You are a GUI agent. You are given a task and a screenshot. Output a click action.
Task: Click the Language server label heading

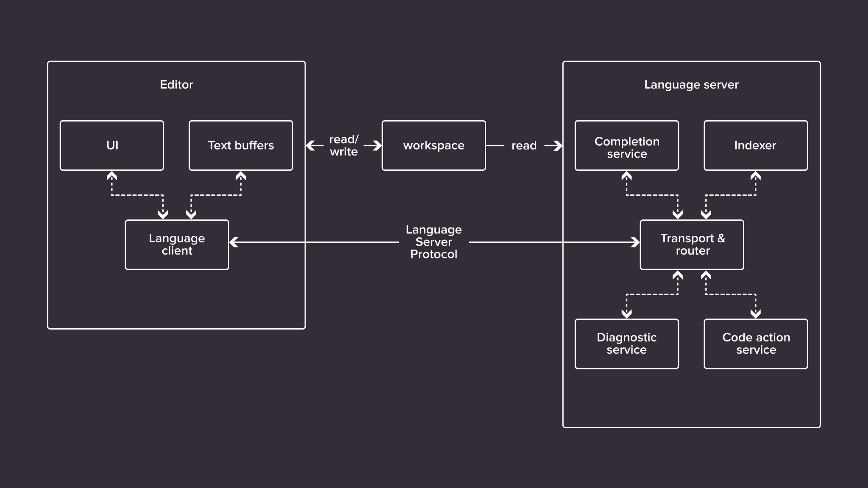tap(691, 83)
